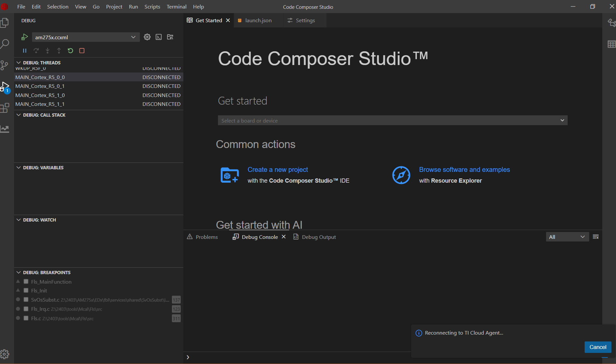Step out with the up arrow
The height and width of the screenshot is (364, 616).
59,51
